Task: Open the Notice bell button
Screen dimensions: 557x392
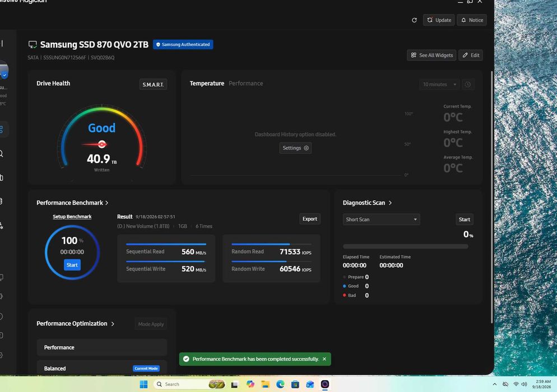Action: [x=472, y=20]
